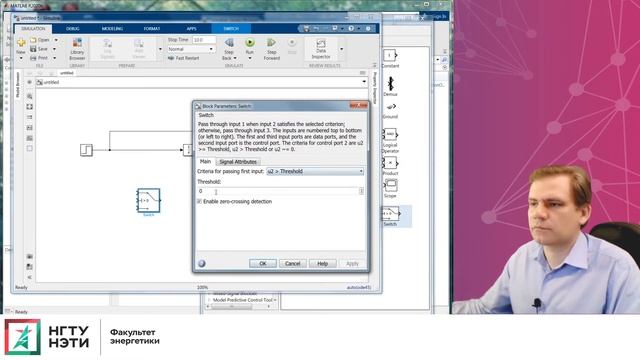Click the 100% zoom status text

(x=202, y=287)
